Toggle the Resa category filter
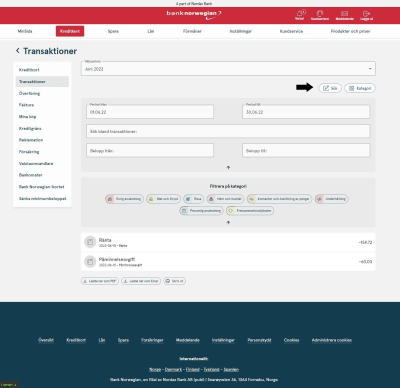 point(194,199)
